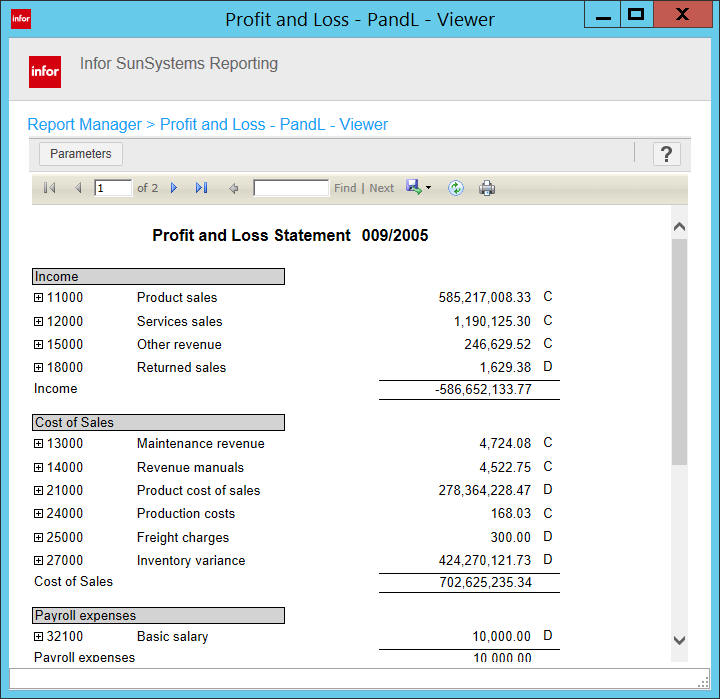This screenshot has width=720, height=699.
Task: Expand account 13000 Maintenance revenue
Action: 39,444
